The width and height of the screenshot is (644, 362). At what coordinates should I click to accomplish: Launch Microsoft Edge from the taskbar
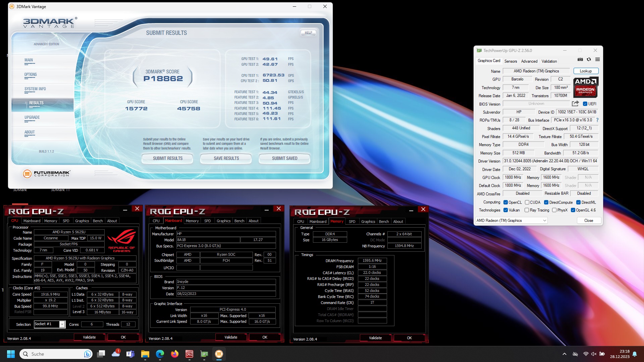tap(160, 354)
